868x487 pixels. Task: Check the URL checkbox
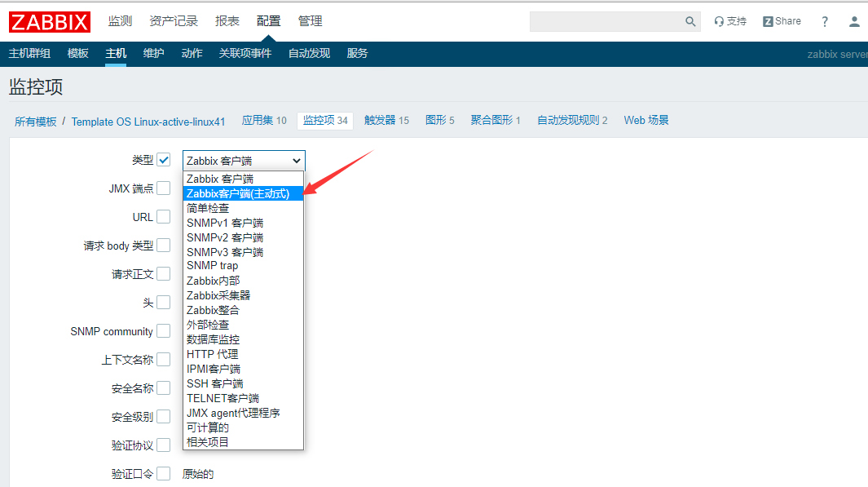163,217
